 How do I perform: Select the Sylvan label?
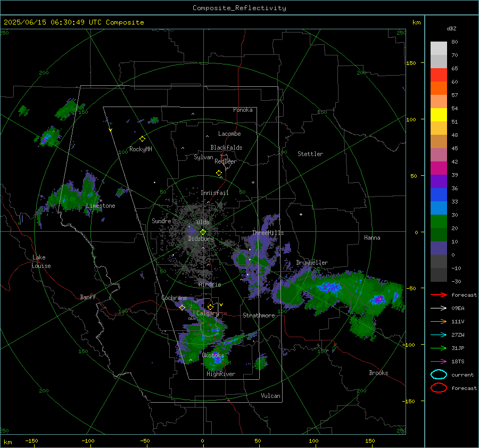coord(203,157)
